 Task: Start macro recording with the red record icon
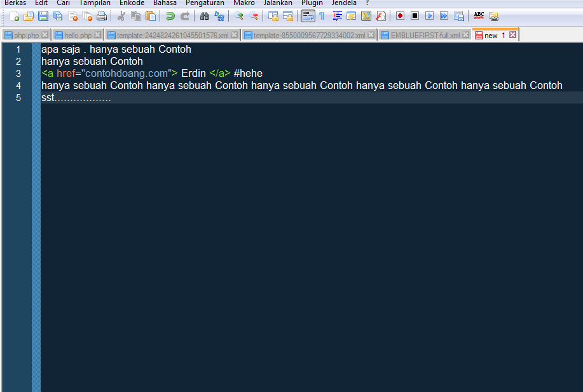point(400,15)
